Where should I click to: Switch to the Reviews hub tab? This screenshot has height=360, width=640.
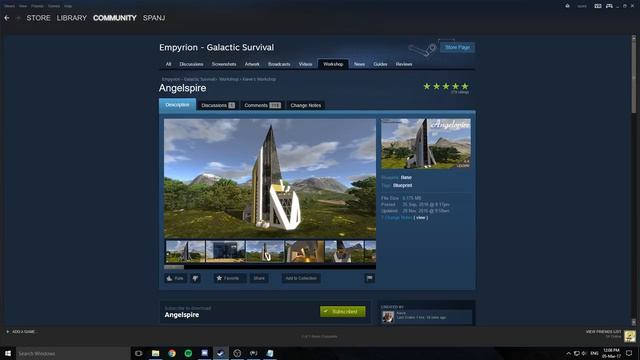tap(404, 64)
